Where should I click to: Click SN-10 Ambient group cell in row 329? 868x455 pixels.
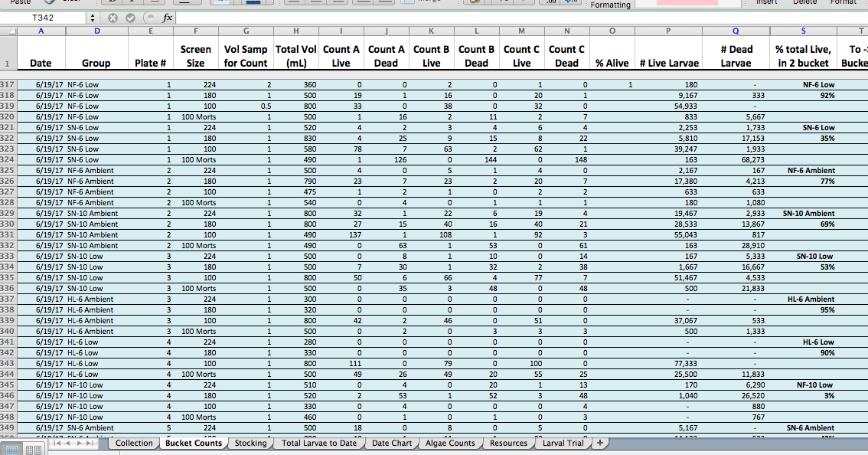point(97,214)
